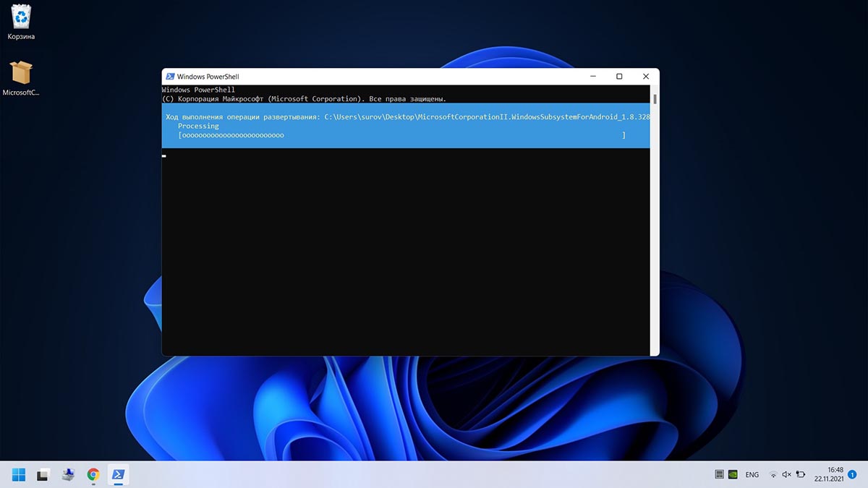
Task: Click the battery status tray icon
Action: tap(801, 475)
